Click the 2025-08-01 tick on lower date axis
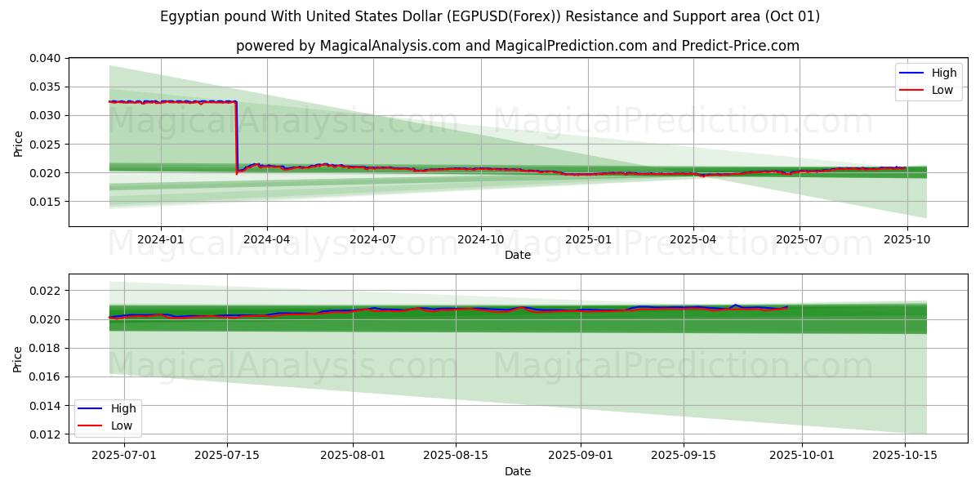The image size is (980, 490). click(x=353, y=456)
